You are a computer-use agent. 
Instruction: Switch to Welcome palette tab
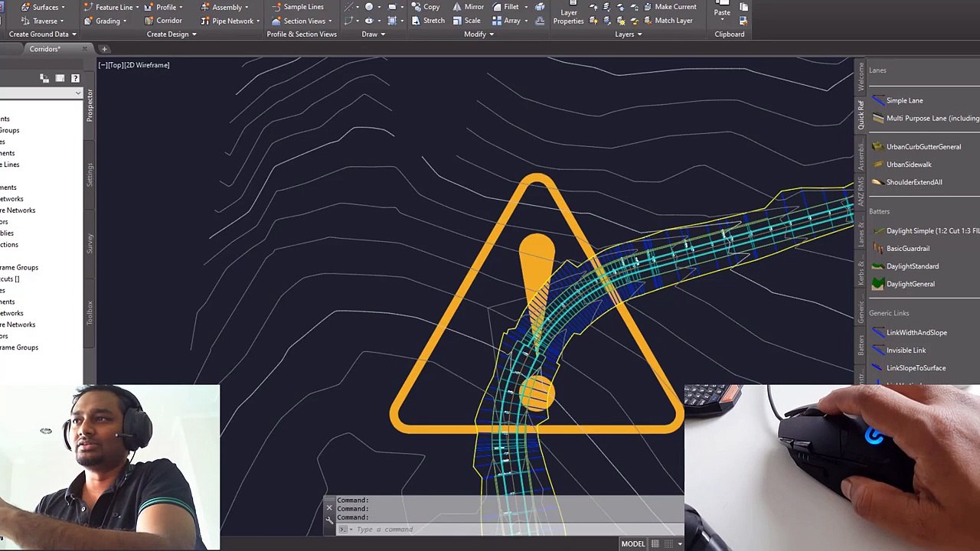[x=861, y=77]
